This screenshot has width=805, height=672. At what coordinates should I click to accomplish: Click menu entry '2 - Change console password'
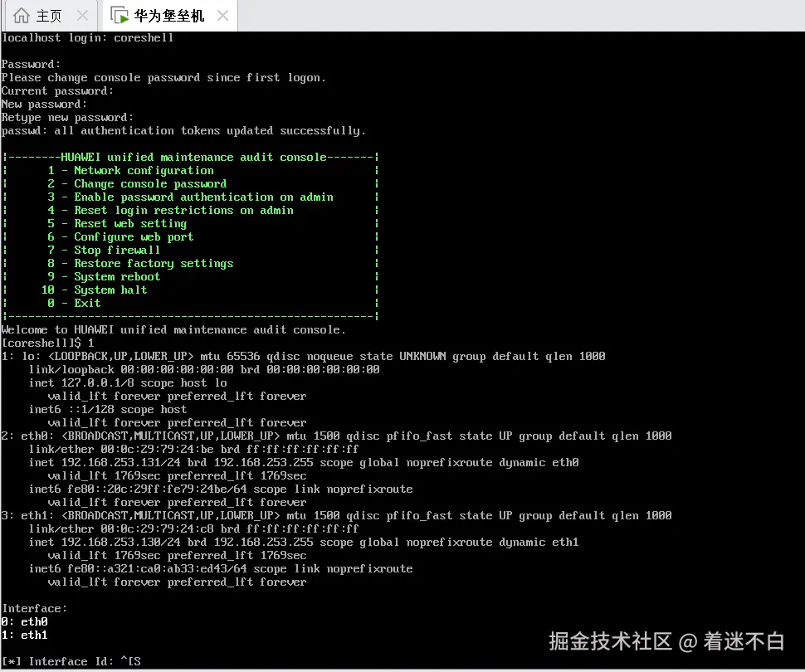137,184
